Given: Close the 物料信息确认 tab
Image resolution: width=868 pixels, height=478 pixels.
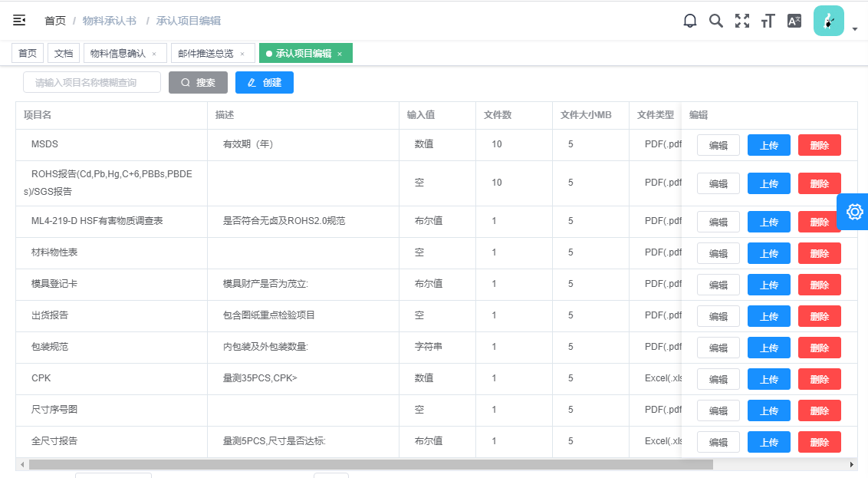Looking at the screenshot, I should click(154, 54).
